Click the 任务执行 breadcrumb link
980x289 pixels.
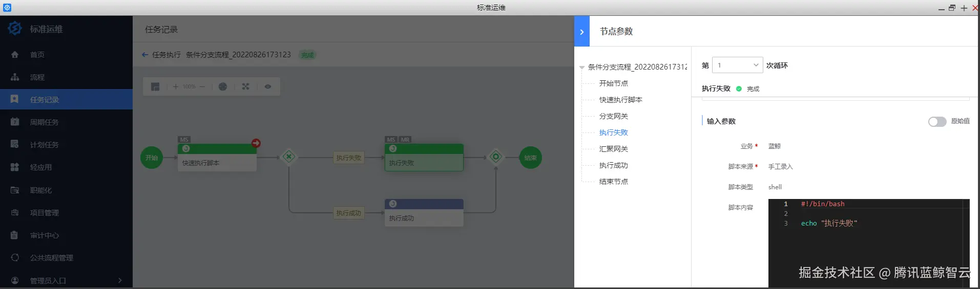(x=166, y=55)
